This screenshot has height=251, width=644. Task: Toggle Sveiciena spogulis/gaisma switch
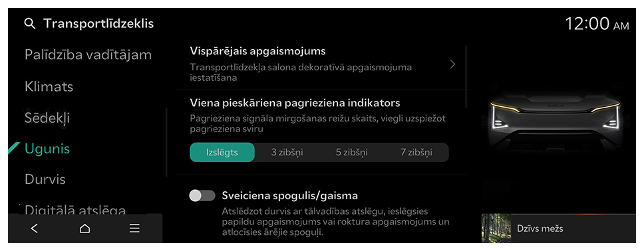pos(202,196)
